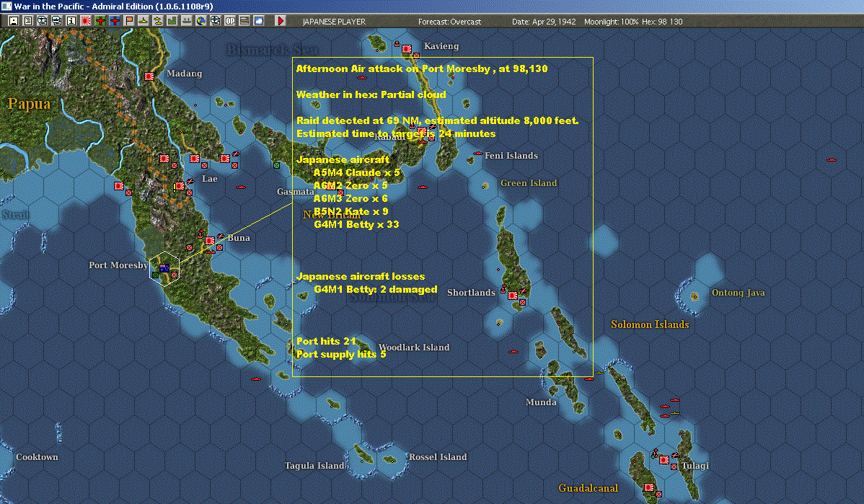Select the Japanese base flag at Buna
The width and height of the screenshot is (864, 504).
coord(210,241)
